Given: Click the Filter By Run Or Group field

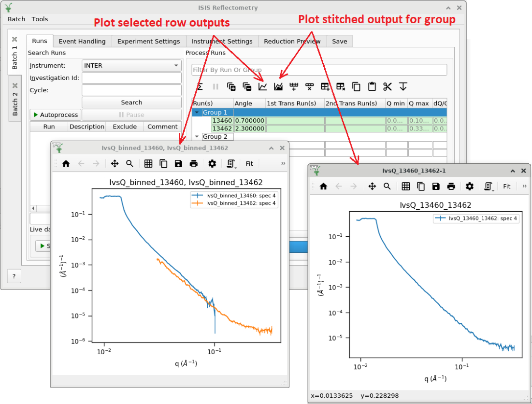Looking at the screenshot, I should point(319,70).
